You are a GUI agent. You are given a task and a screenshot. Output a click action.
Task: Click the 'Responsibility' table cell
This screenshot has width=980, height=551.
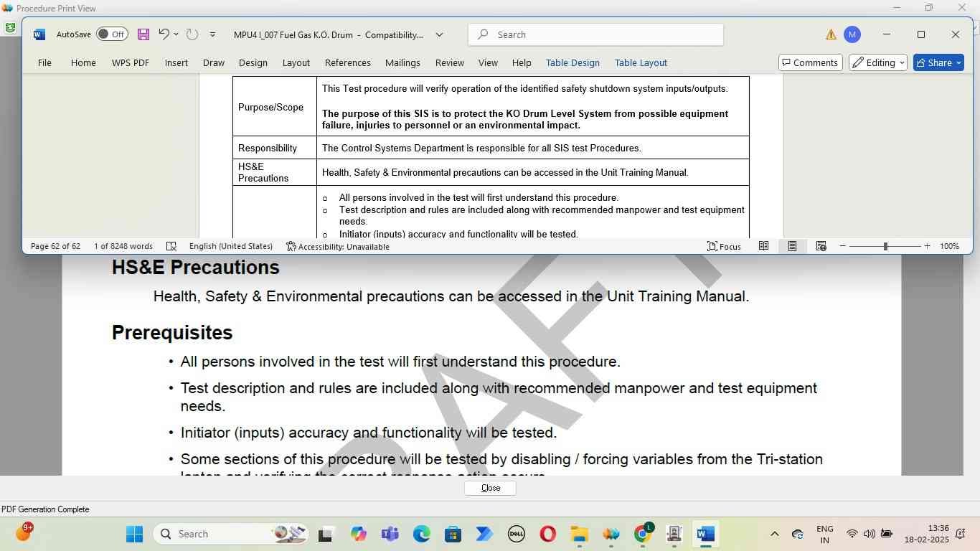point(275,148)
